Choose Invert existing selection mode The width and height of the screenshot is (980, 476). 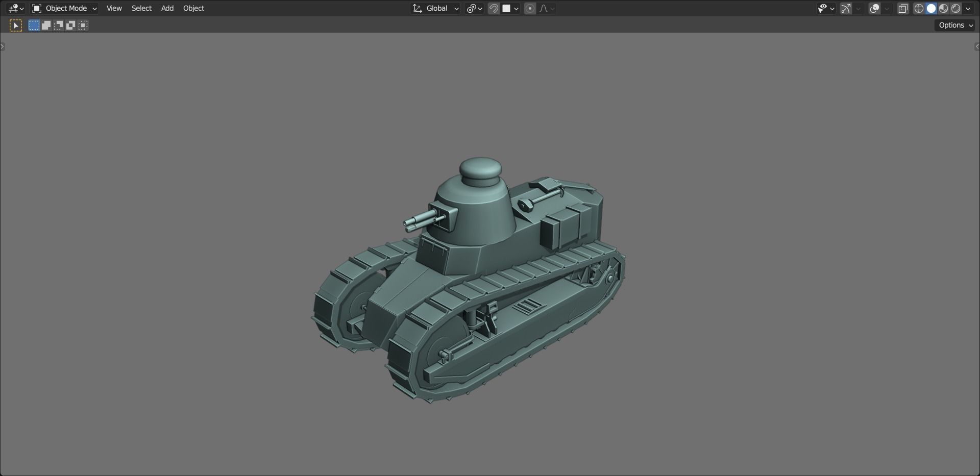tap(70, 25)
